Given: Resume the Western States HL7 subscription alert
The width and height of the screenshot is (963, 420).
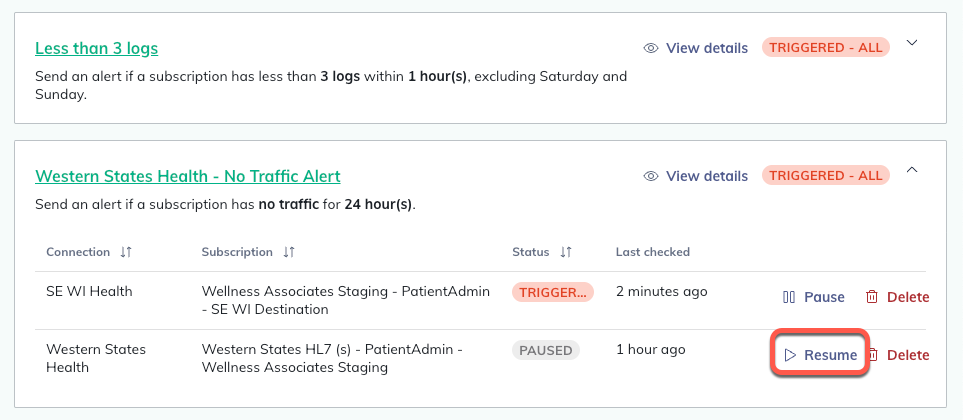Looking at the screenshot, I should (x=820, y=355).
